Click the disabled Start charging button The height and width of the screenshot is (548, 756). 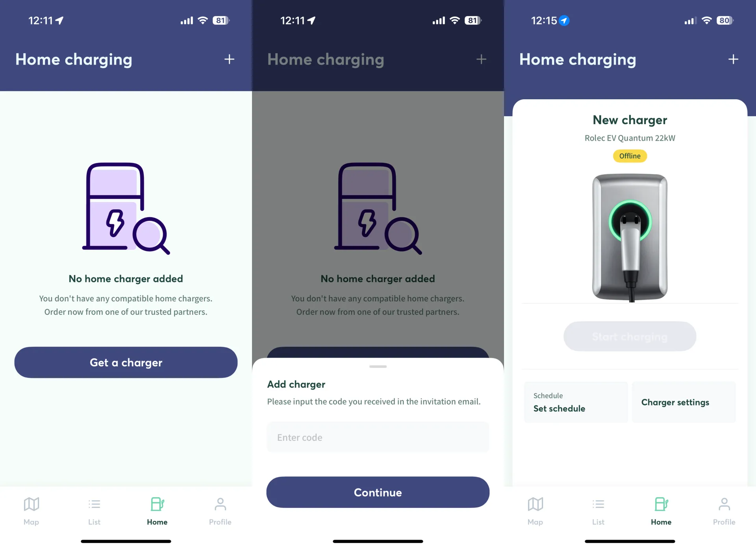pyautogui.click(x=630, y=336)
